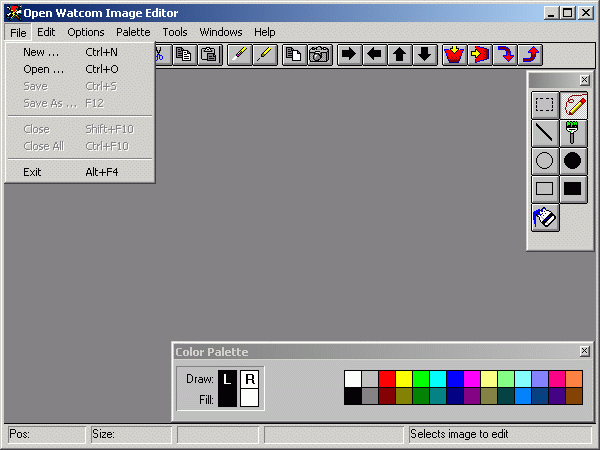Select the freehand pencil tool
The image size is (600, 450).
coord(573,104)
